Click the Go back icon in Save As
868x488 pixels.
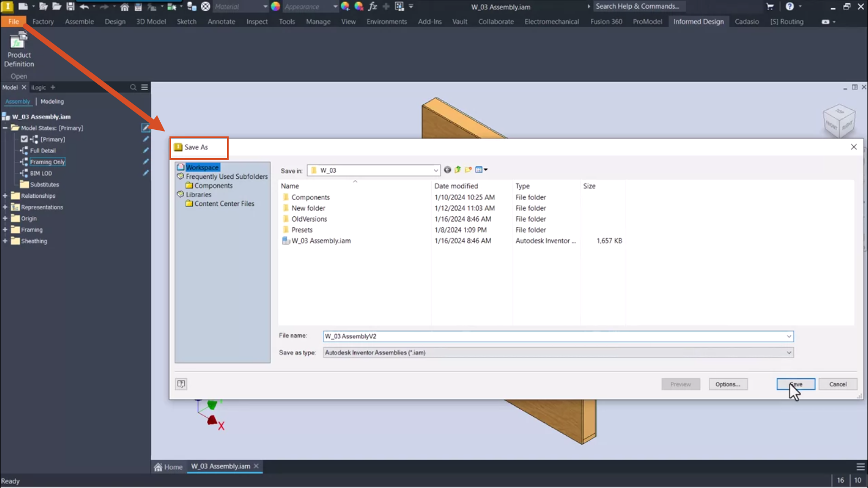[x=448, y=170]
